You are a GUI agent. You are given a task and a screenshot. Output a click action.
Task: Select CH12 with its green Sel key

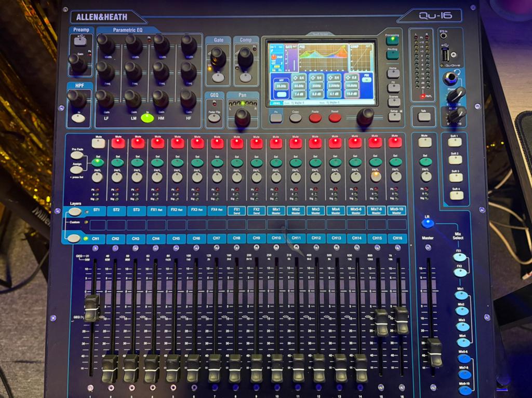tap(315, 162)
